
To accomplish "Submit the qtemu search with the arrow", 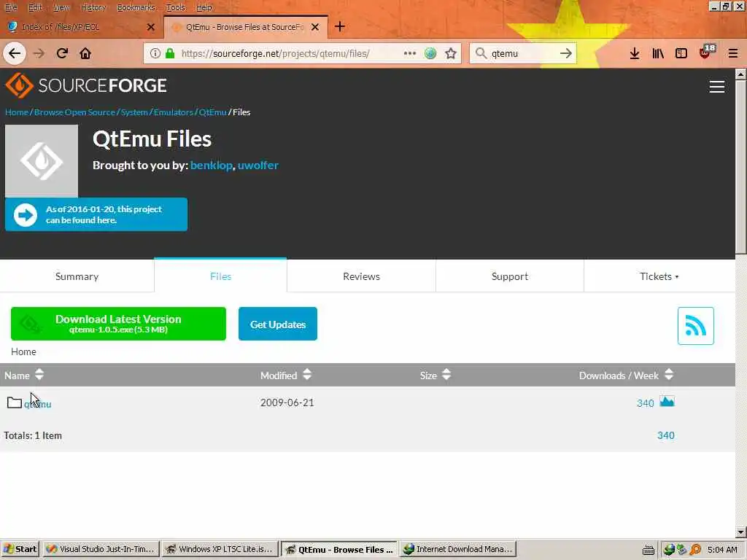I will (566, 53).
